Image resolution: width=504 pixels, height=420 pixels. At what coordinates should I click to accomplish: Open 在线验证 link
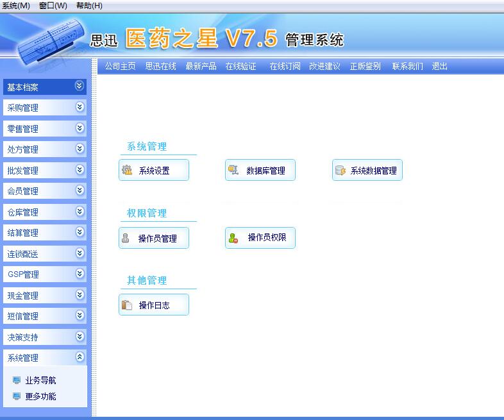[240, 66]
